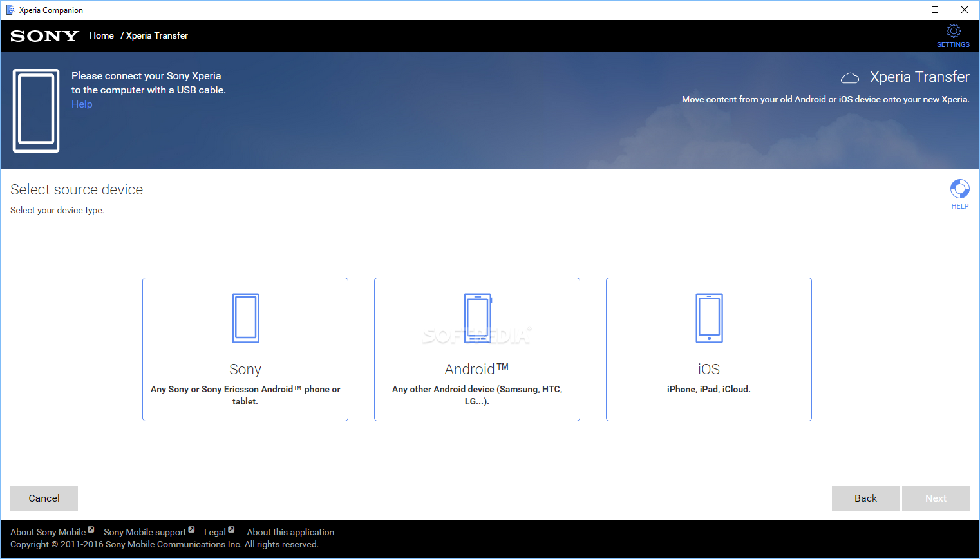
Task: Click the connect-device phone outline icon
Action: point(36,111)
